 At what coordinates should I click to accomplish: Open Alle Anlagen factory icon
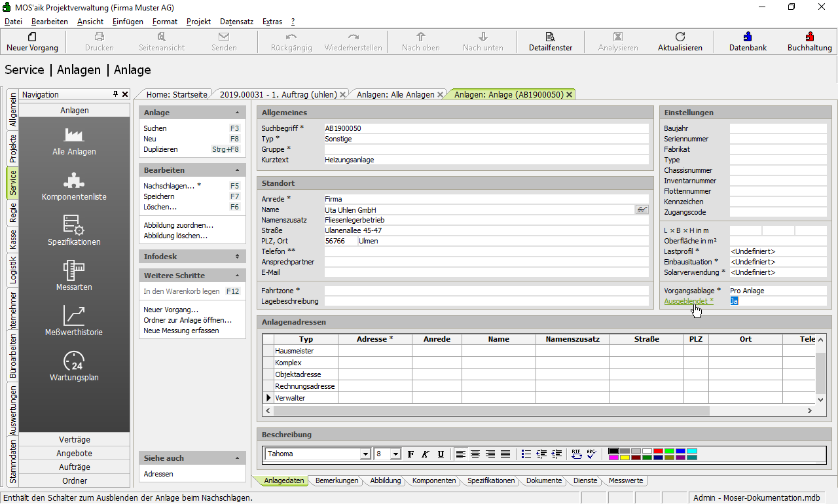pos(74,134)
